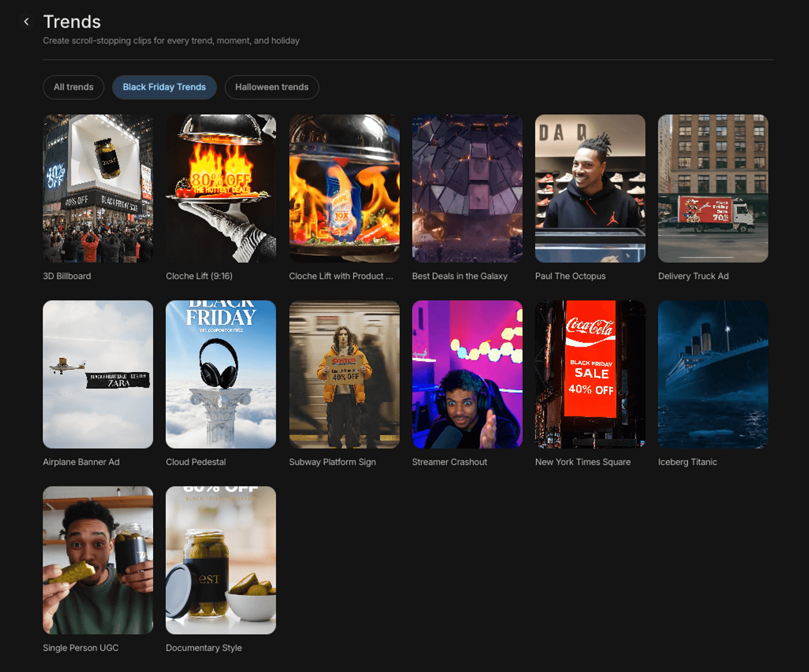Select the Cloche Lift (9:16) template
Image resolution: width=809 pixels, height=672 pixels.
[x=221, y=188]
